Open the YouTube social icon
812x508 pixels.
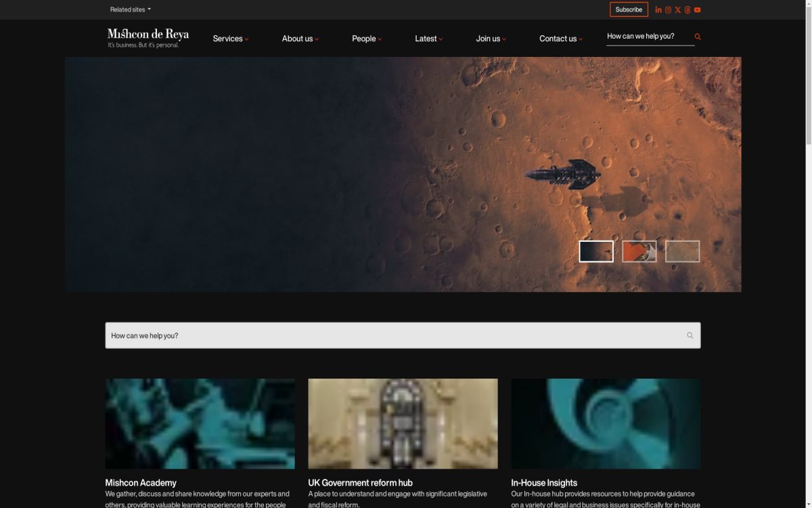pos(697,9)
